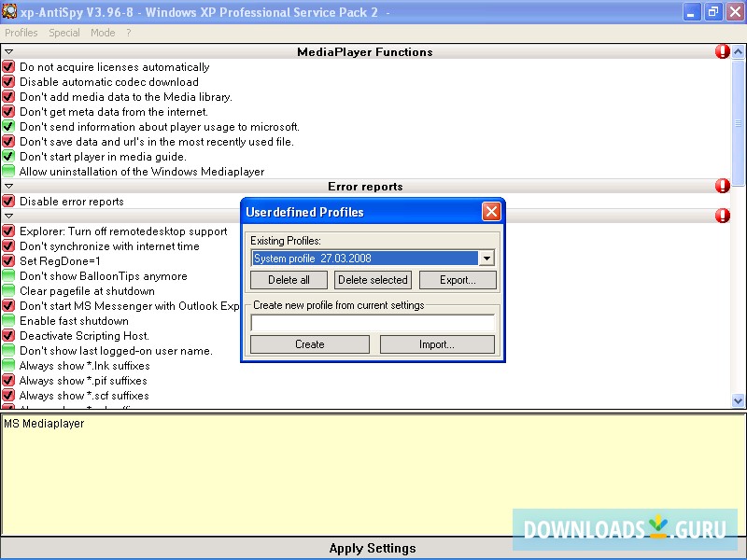Viewport: 747px width, 560px height.
Task: Click the collapse triangle above Explorer settings
Action: [x=8, y=216]
